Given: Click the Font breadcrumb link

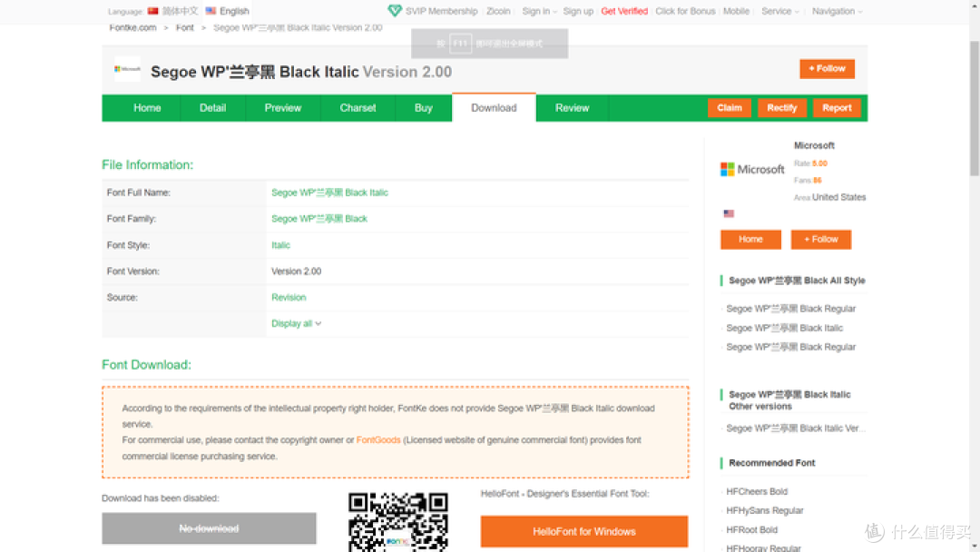Looking at the screenshot, I should click(x=184, y=27).
